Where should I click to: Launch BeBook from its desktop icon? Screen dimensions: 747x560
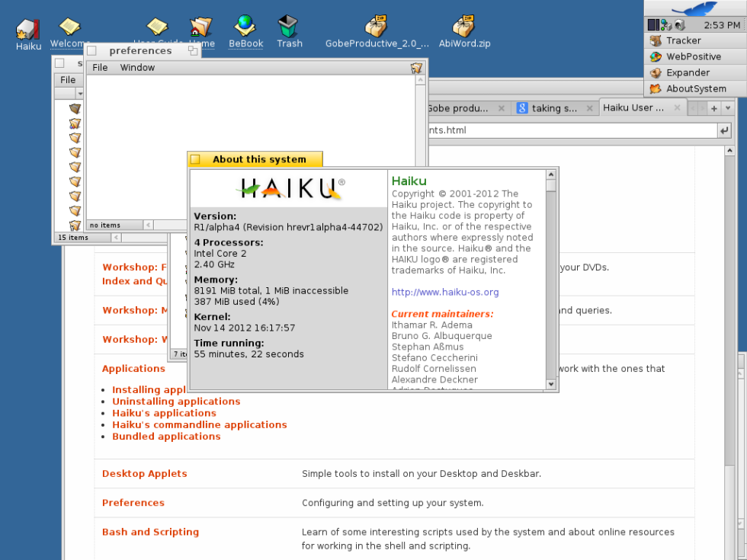(x=245, y=25)
